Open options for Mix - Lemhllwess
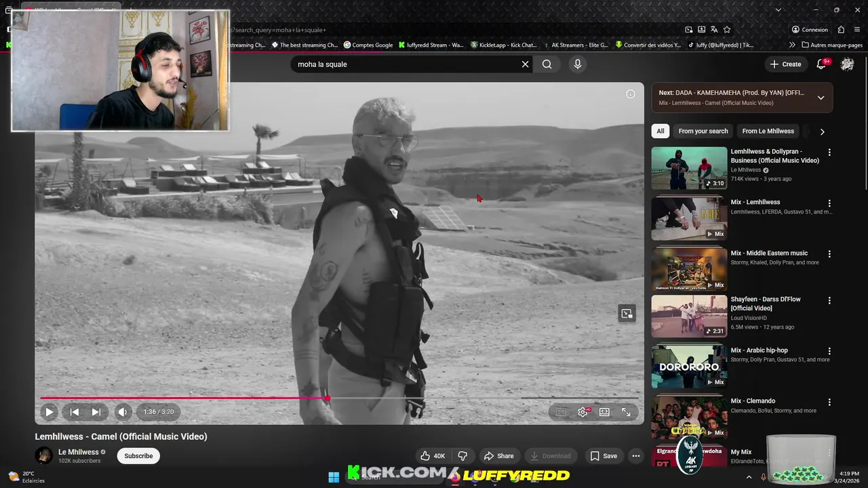Image resolution: width=868 pixels, height=488 pixels. 829,203
